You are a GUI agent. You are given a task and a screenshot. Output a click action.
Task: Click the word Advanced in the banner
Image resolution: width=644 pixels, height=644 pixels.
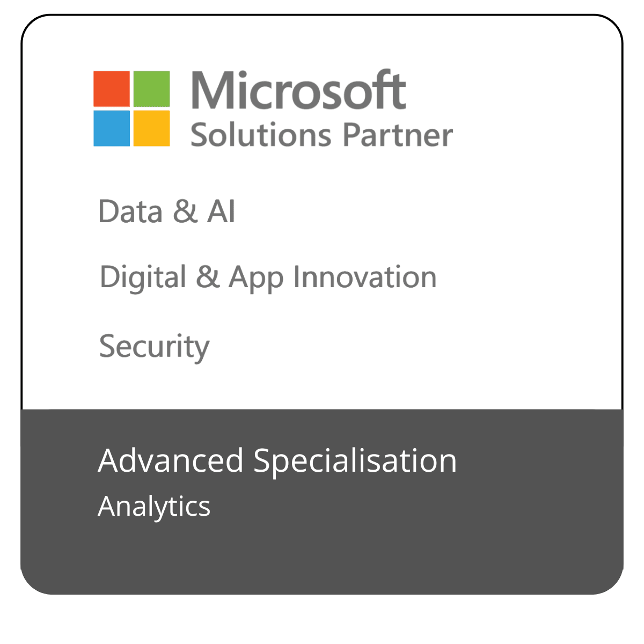[171, 460]
